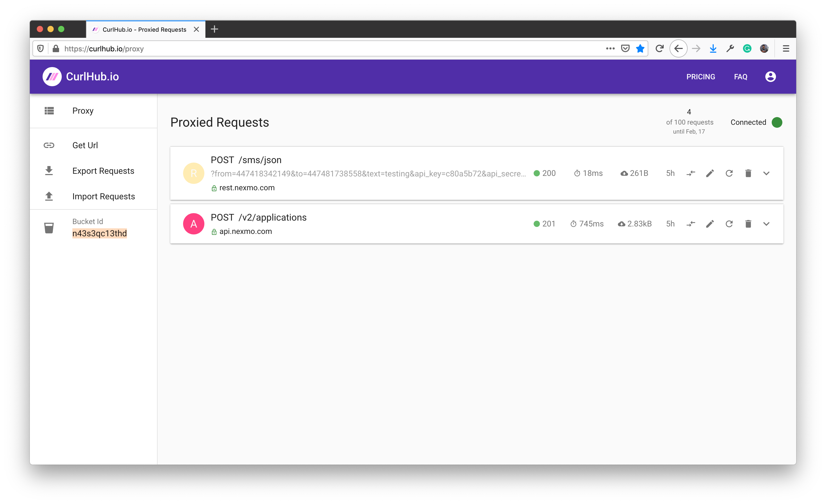Click the pink A avatar for api.nexmo.com

click(x=194, y=224)
